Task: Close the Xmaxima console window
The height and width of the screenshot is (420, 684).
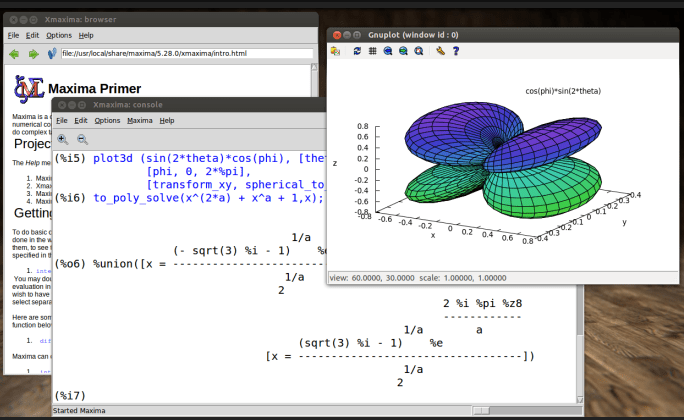Action: (x=62, y=105)
